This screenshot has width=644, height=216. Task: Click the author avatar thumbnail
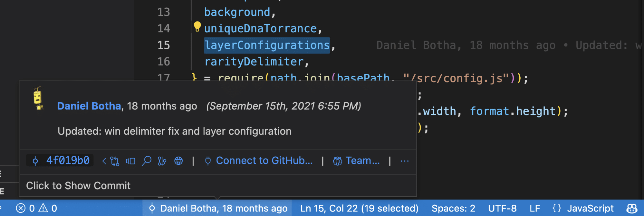coord(38,98)
